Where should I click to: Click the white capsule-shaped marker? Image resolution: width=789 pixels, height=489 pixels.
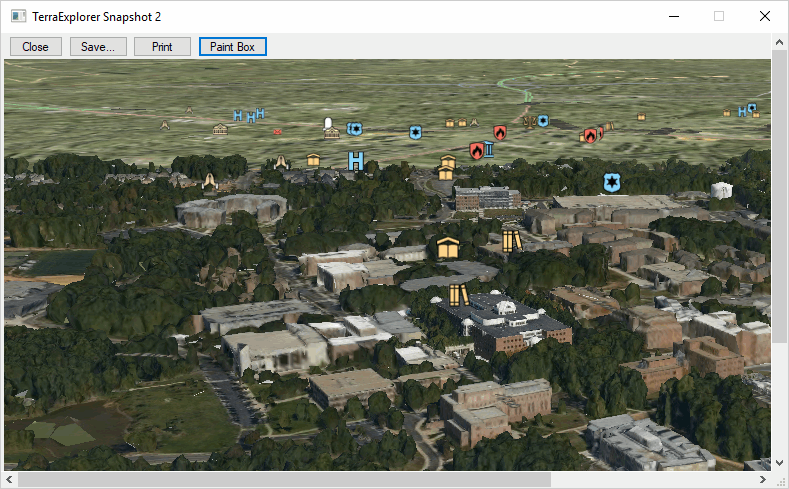328,123
